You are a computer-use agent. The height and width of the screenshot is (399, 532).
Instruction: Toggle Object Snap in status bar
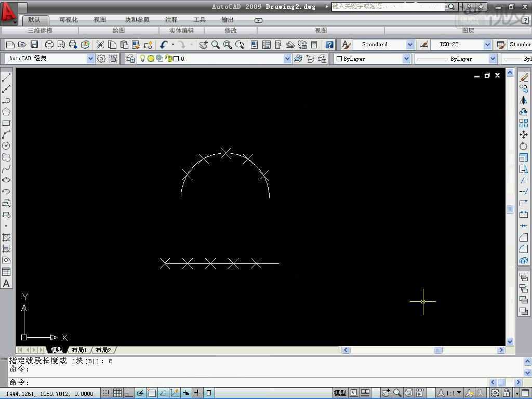pos(152,393)
